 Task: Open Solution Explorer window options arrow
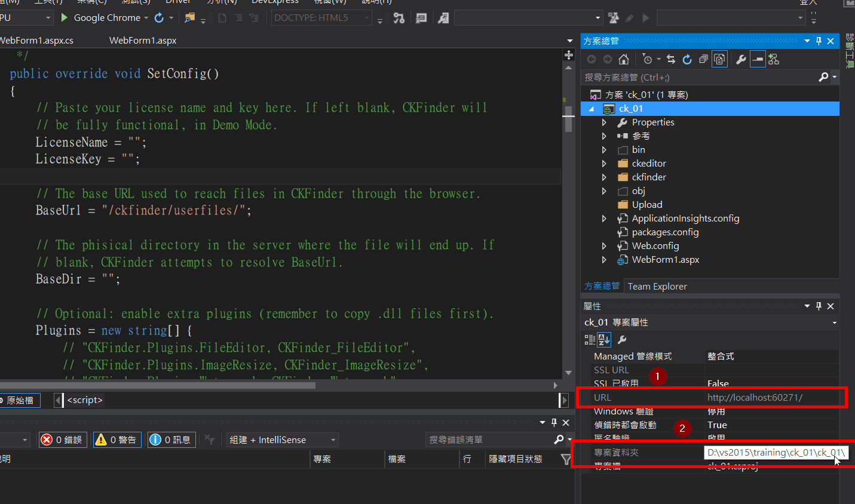pyautogui.click(x=807, y=41)
